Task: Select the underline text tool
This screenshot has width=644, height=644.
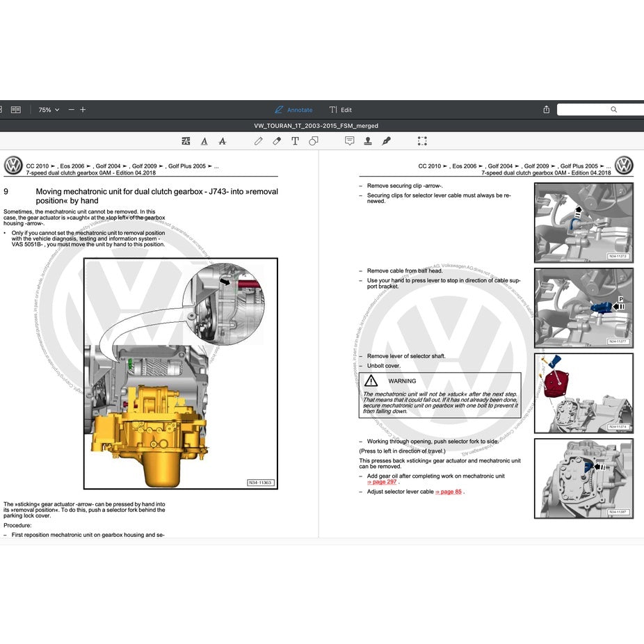Action: [x=204, y=141]
